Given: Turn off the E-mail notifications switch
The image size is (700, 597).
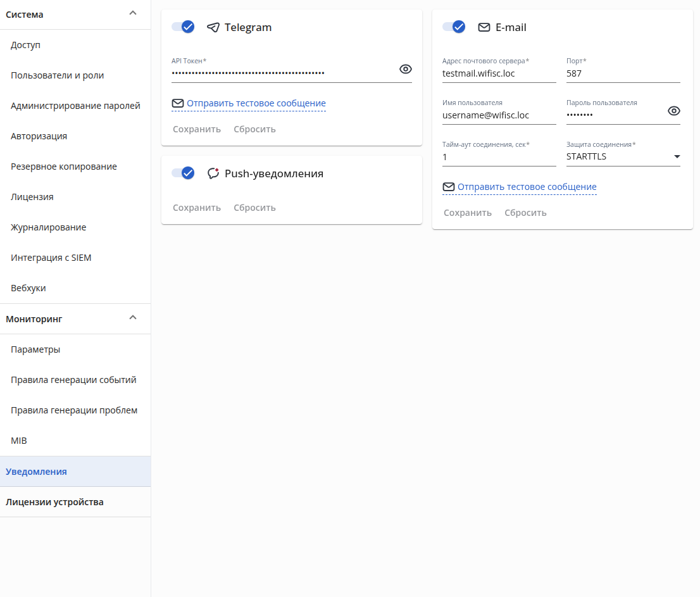Looking at the screenshot, I should click(454, 27).
